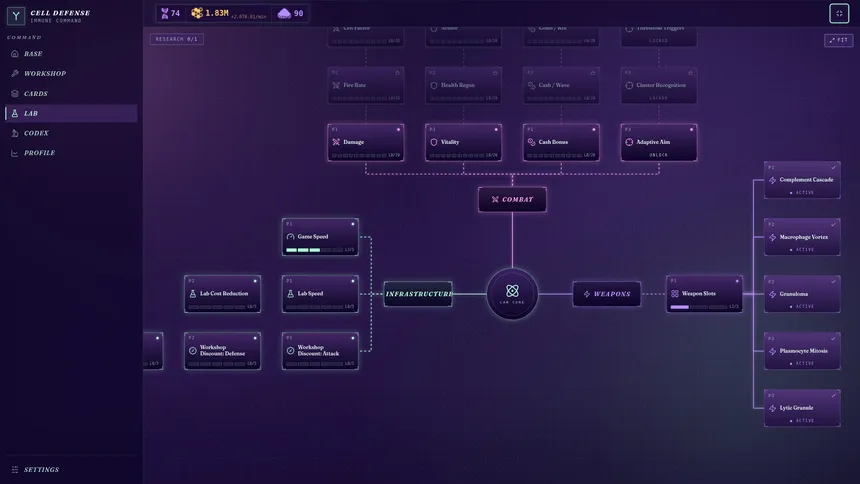
Task: Go to the Workshop section
Action: pos(71,74)
